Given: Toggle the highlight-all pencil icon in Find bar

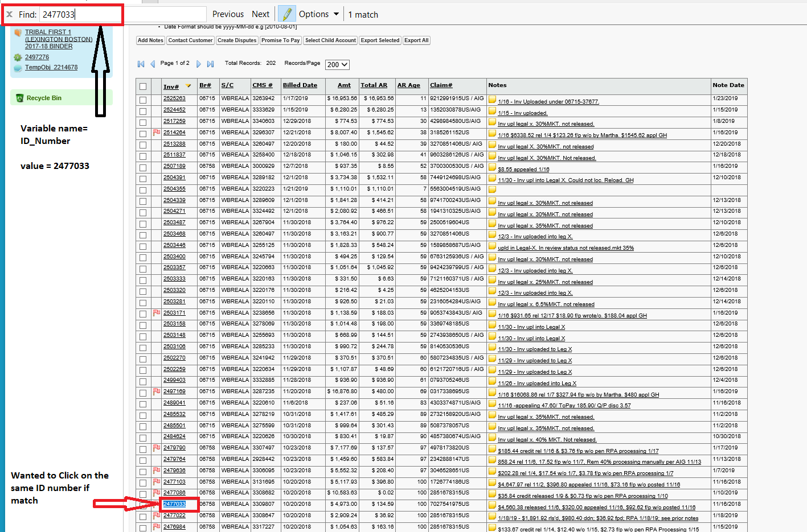Looking at the screenshot, I should pyautogui.click(x=286, y=14).
